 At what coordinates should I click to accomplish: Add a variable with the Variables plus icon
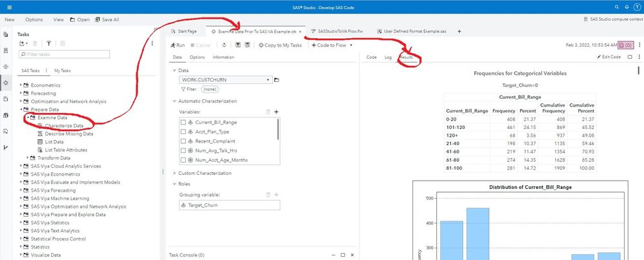coord(276,112)
